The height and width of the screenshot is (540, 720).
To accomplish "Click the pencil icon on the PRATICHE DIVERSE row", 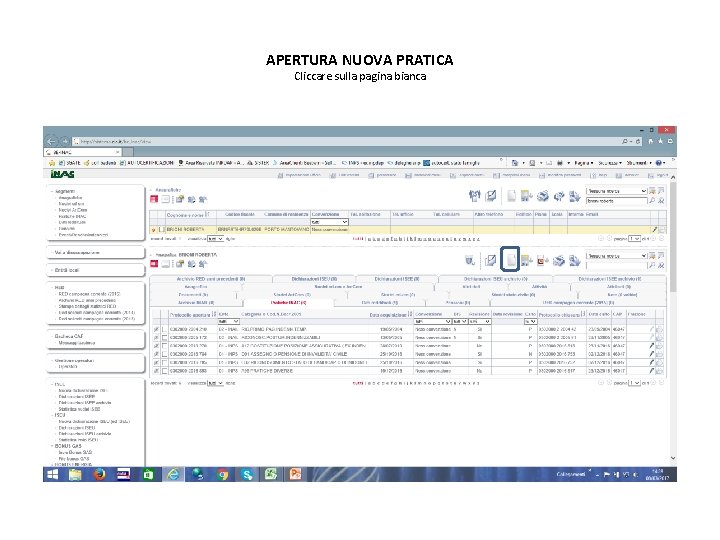I will coord(651,371).
